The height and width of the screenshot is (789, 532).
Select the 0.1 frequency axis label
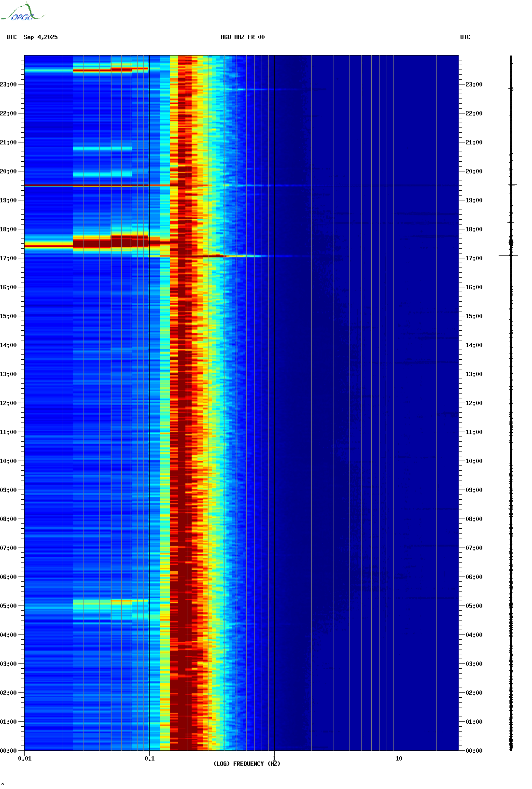[x=150, y=759]
